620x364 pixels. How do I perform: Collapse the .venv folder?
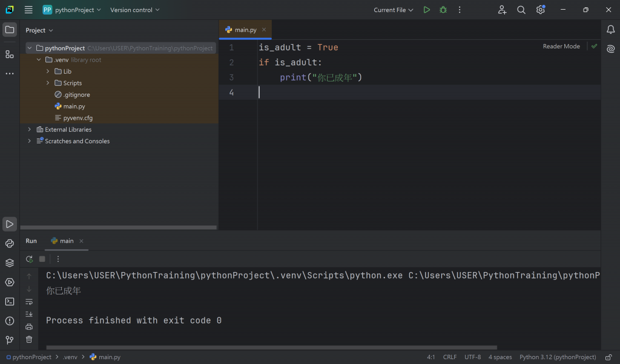39,60
